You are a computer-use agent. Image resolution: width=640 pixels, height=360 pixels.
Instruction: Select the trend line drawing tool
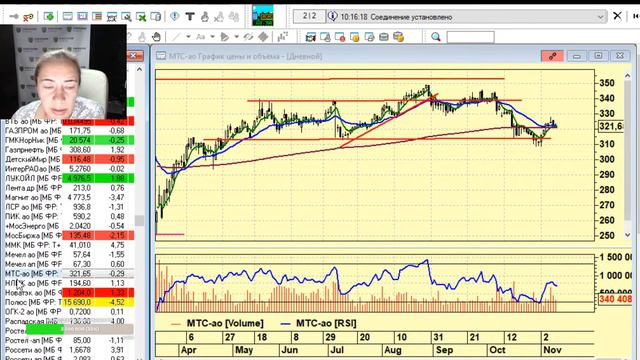coord(176,37)
